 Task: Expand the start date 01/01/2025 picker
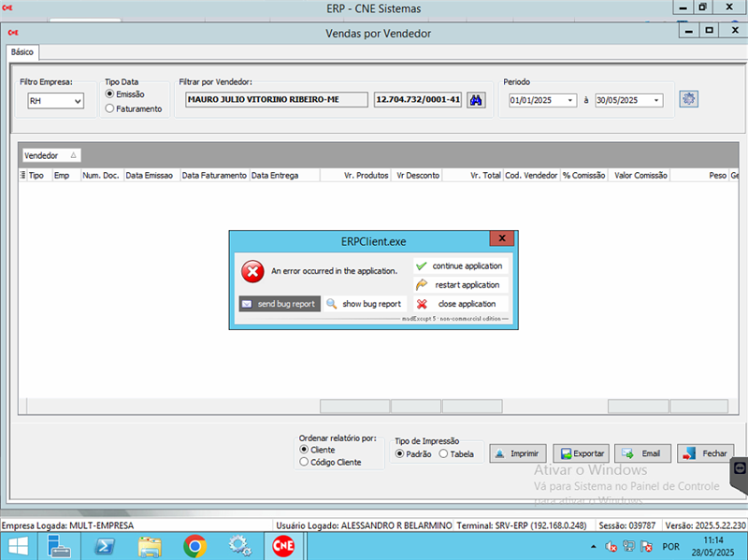pyautogui.click(x=570, y=101)
